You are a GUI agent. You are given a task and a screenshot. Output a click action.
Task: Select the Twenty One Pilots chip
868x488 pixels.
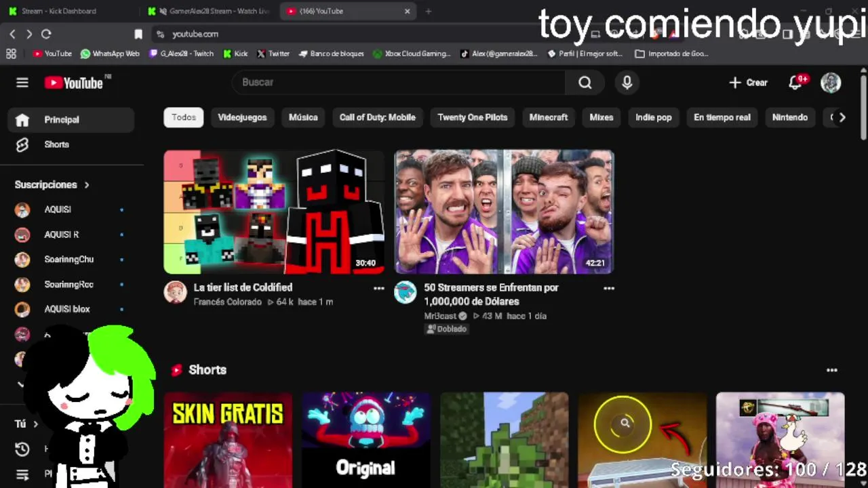(473, 117)
